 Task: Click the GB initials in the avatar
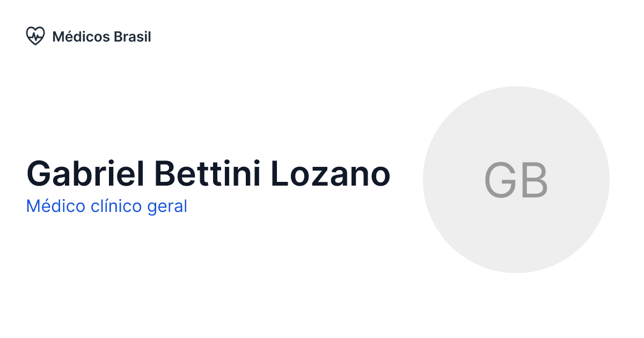(x=516, y=180)
